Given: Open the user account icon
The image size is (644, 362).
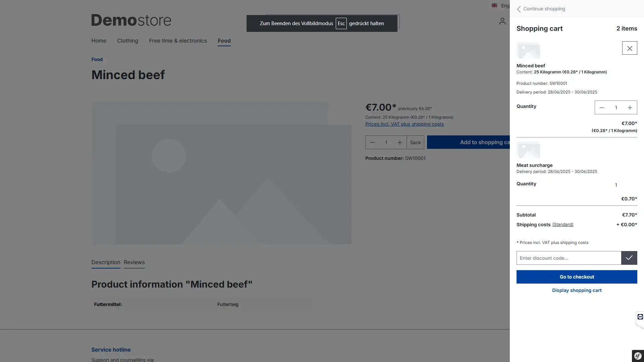Looking at the screenshot, I should click(x=502, y=21).
